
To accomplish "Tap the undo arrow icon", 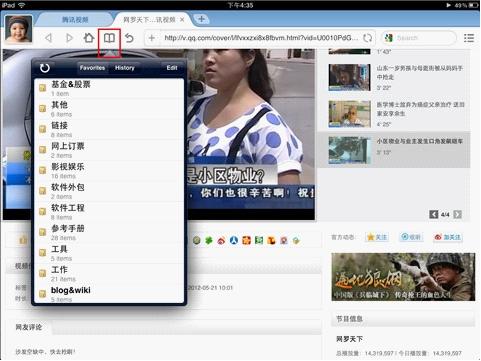I will click(x=129, y=38).
